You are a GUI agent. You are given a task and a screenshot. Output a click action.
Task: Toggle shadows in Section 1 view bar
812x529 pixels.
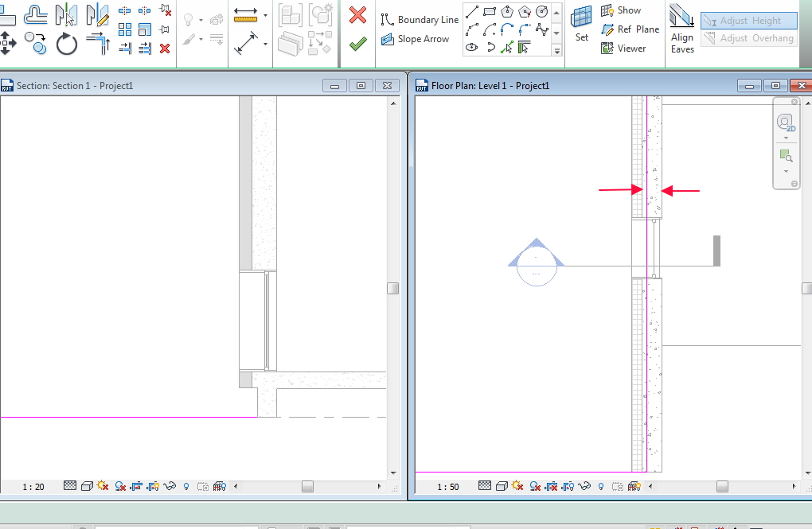point(120,486)
